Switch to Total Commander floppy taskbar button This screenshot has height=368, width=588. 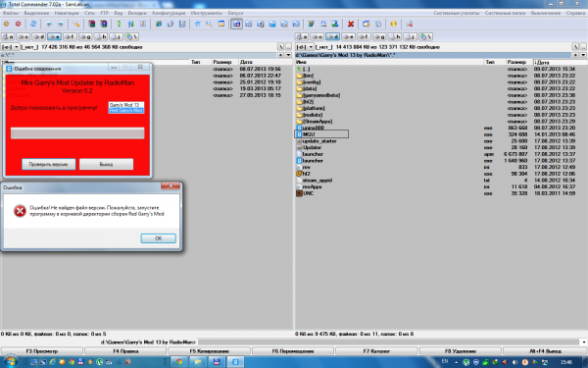pyautogui.click(x=217, y=362)
